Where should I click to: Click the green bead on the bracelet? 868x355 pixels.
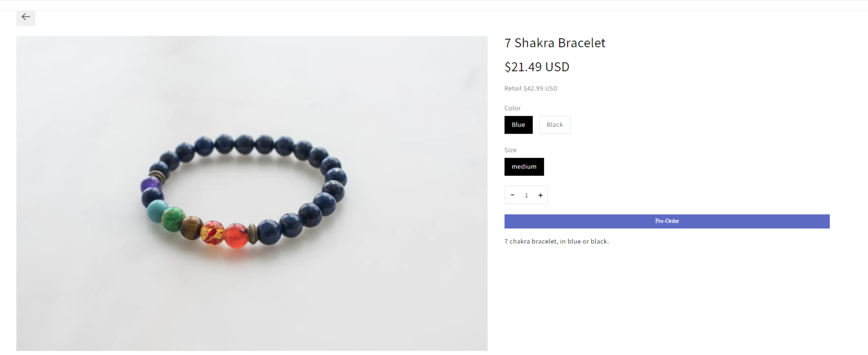173,219
